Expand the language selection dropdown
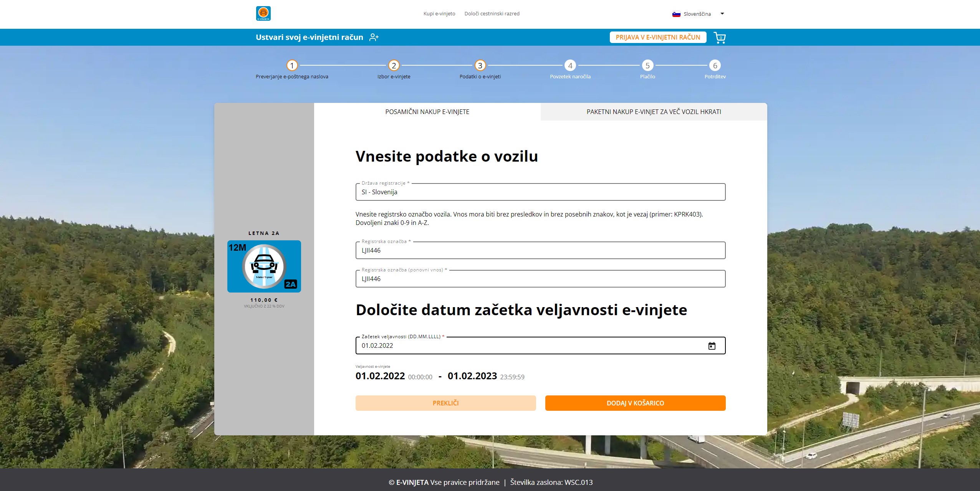 click(722, 14)
